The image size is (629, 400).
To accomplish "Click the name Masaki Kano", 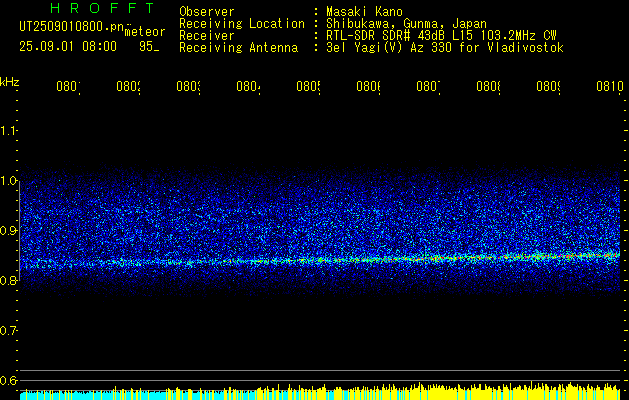I will tap(364, 12).
